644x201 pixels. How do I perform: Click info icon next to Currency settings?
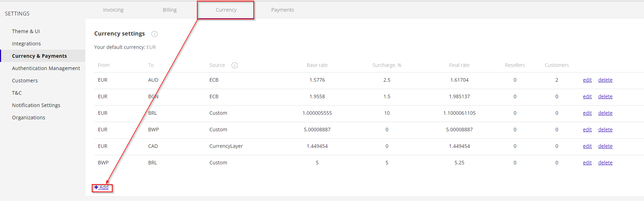(x=155, y=34)
